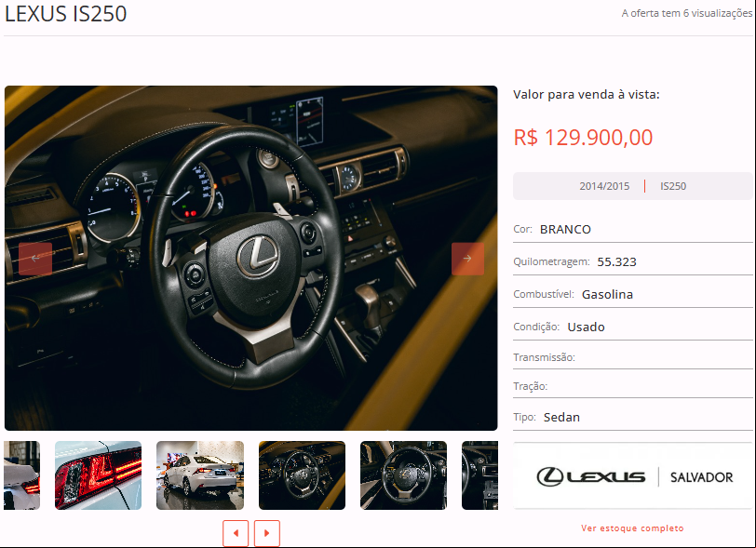This screenshot has width=756, height=548.
Task: Click the thumbnail strip's left triangle button
Action: coord(236,533)
